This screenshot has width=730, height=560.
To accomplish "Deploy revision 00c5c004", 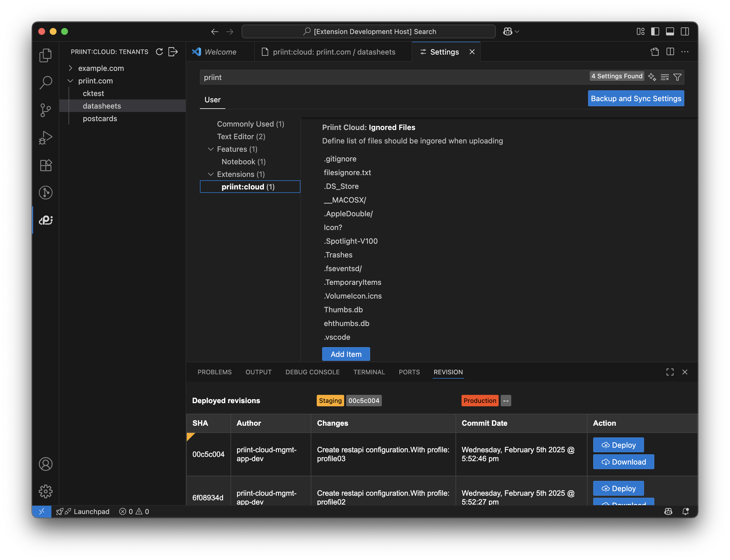I will click(618, 445).
